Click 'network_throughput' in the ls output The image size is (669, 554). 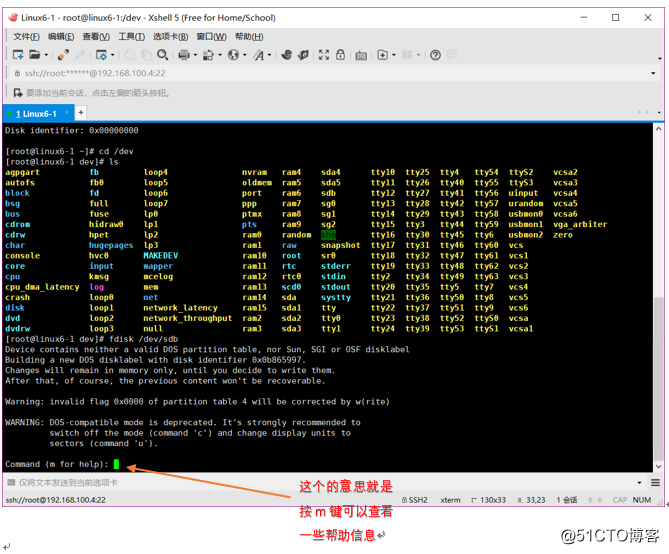tap(188, 318)
